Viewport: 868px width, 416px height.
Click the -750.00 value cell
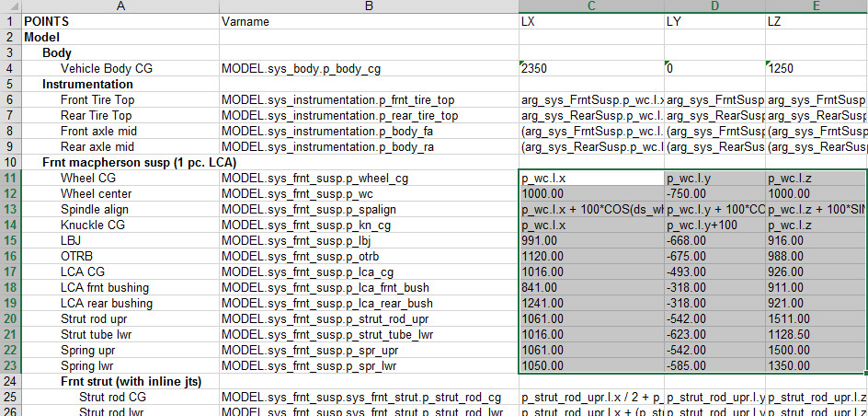coord(715,194)
